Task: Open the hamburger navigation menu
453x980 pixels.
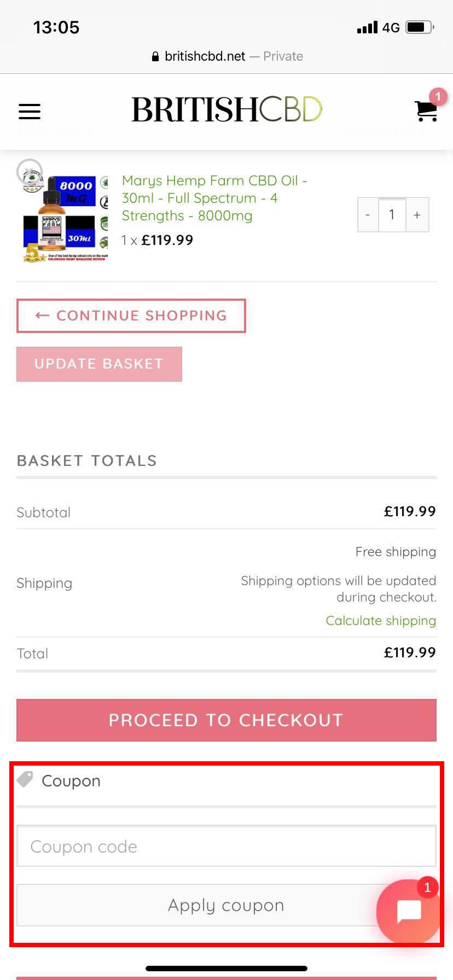Action: point(30,112)
